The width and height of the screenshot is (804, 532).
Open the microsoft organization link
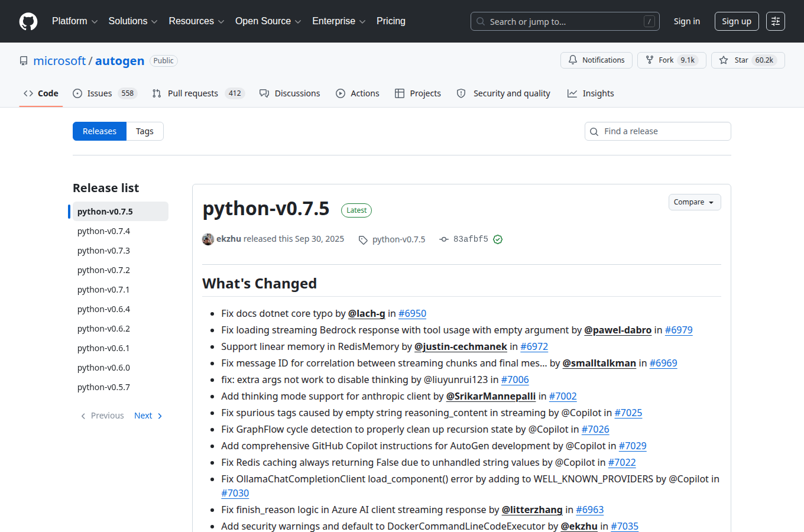click(60, 61)
